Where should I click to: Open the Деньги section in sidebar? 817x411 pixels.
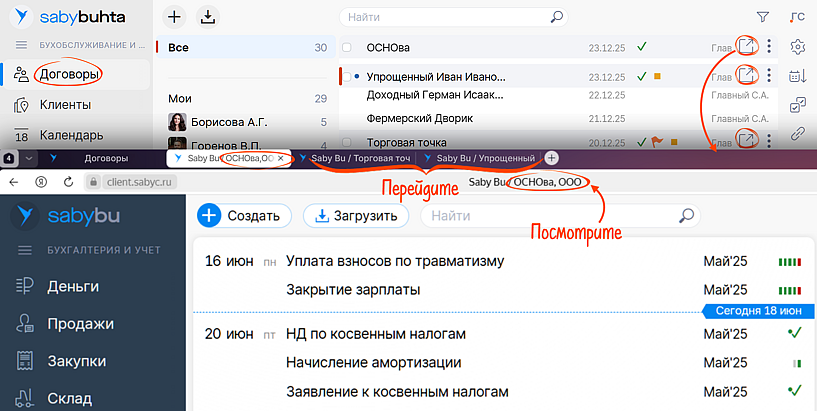[x=74, y=287]
